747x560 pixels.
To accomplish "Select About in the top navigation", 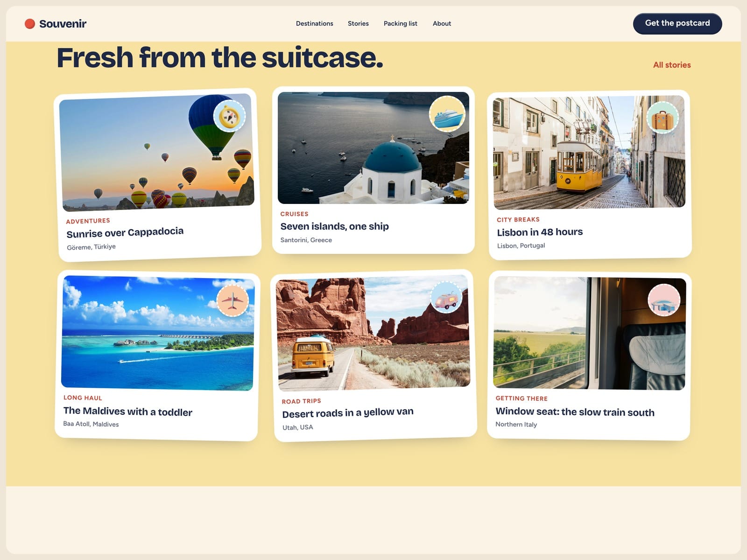I will click(442, 23).
